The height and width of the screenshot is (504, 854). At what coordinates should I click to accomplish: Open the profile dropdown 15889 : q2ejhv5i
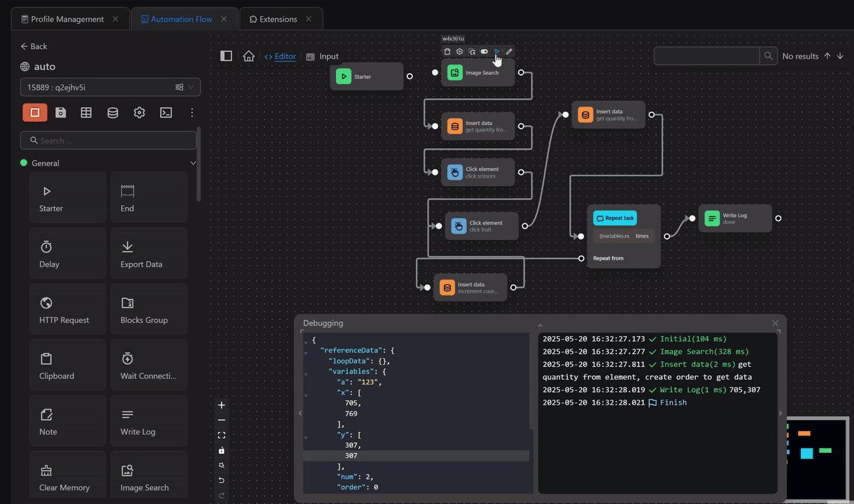(110, 87)
